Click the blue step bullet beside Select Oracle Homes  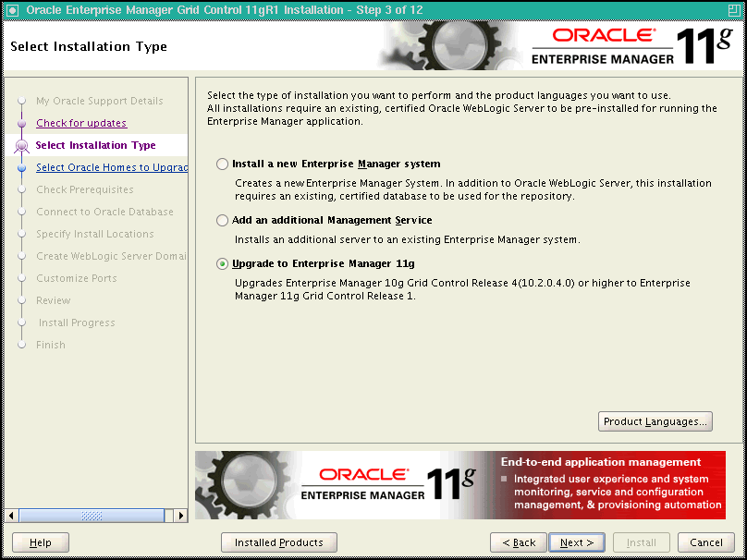coord(21,167)
